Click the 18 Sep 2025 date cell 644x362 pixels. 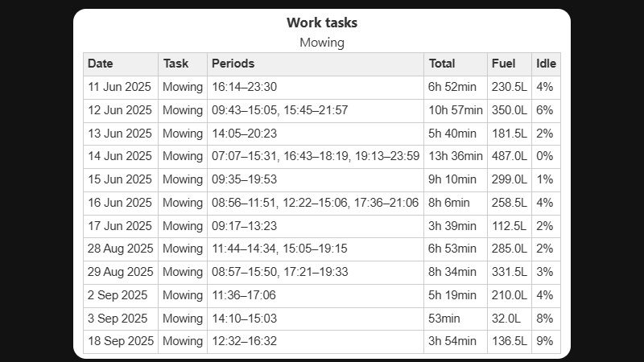pyautogui.click(x=119, y=342)
